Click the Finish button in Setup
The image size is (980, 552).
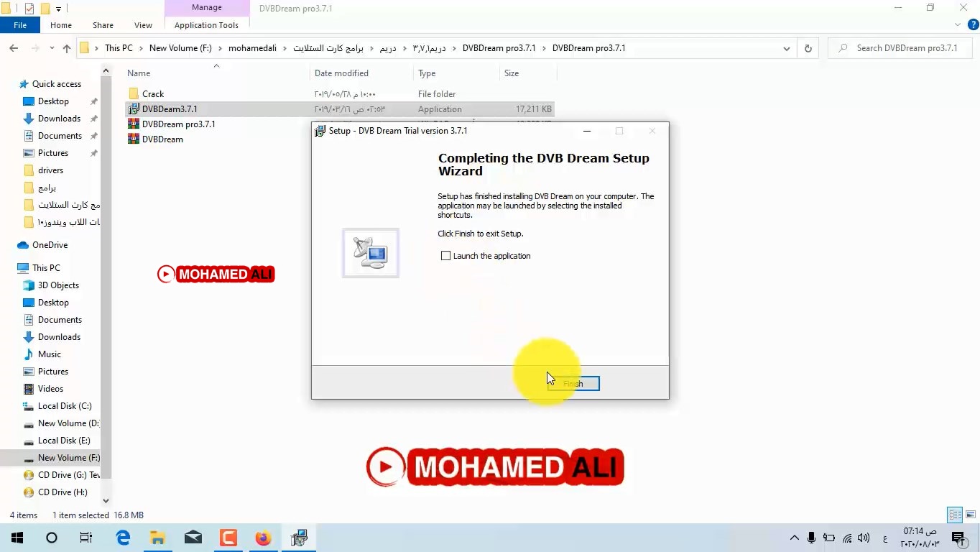[x=573, y=384]
